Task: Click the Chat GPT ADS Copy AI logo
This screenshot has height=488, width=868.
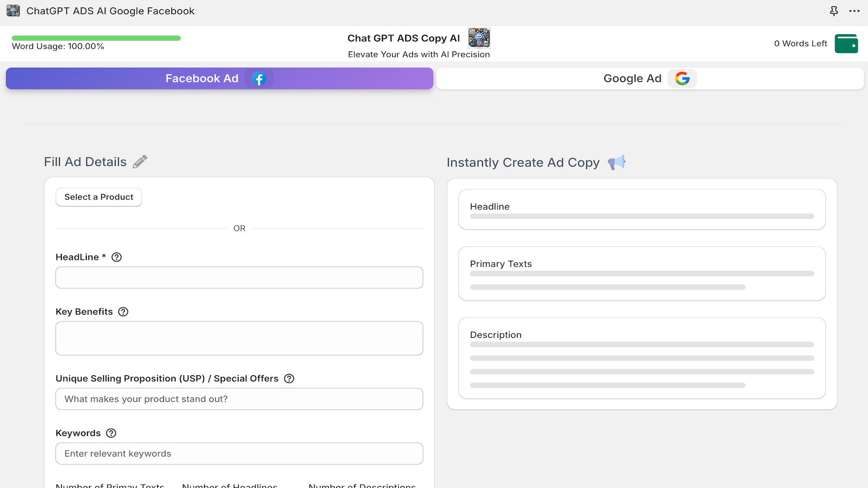Action: (479, 38)
